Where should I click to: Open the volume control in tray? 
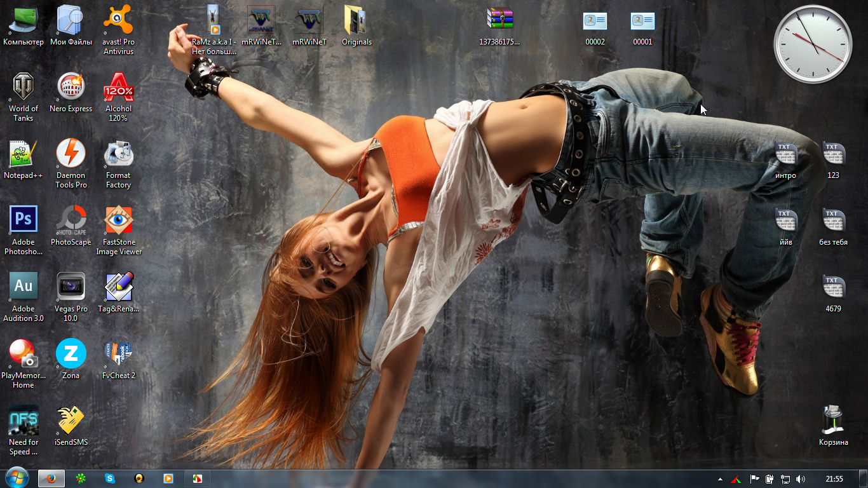coord(801,479)
